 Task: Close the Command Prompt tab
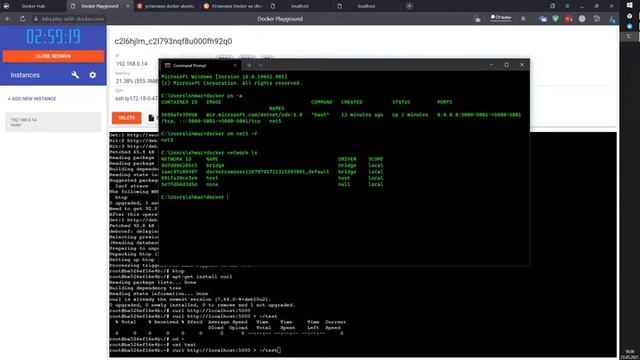pyautogui.click(x=235, y=65)
